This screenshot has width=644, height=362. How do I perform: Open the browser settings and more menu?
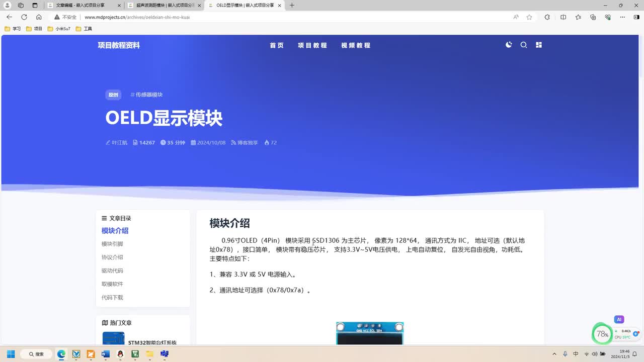point(623,17)
